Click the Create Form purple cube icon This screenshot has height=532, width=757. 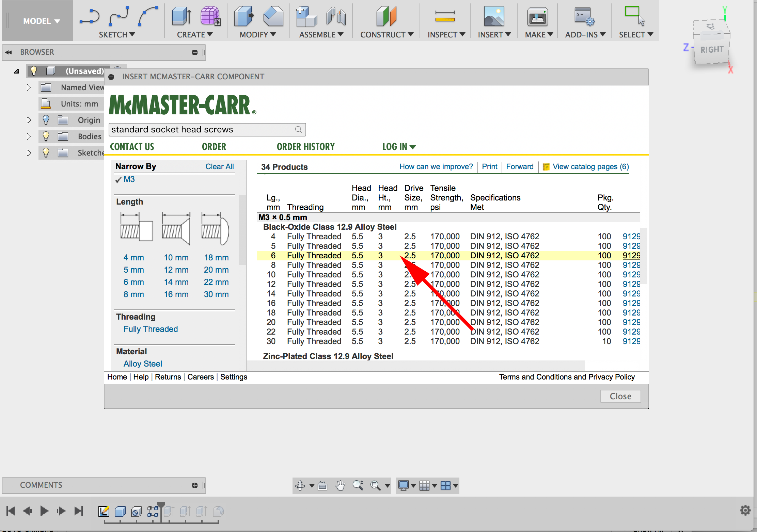(x=210, y=16)
